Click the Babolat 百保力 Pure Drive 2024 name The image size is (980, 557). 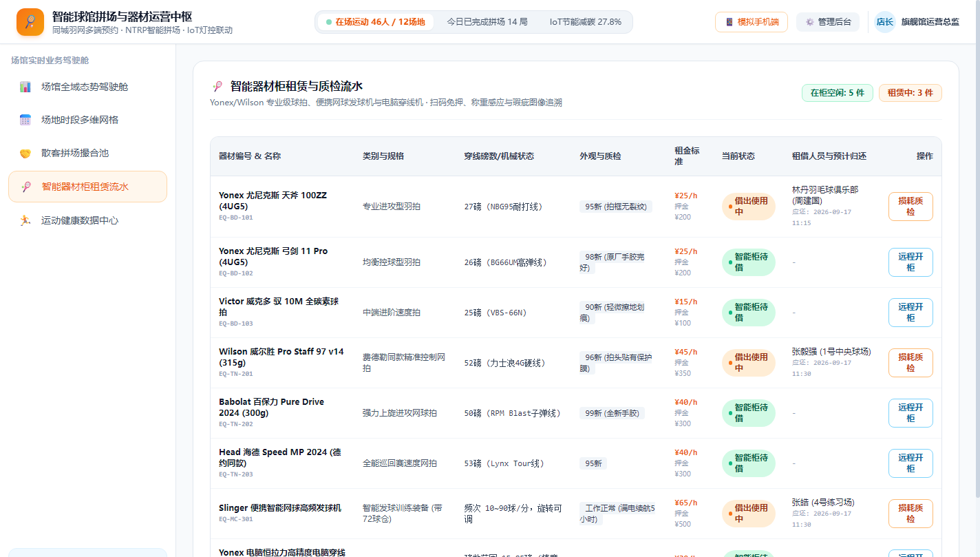pos(271,408)
